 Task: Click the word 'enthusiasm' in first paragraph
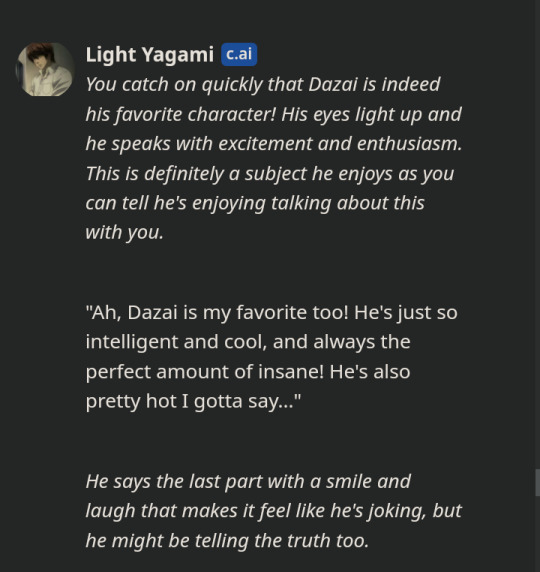coord(409,144)
